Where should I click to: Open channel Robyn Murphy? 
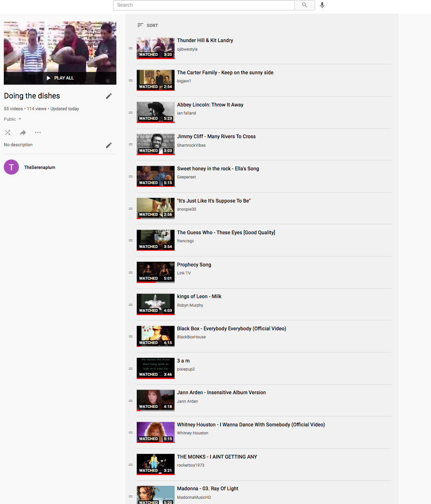[x=190, y=305]
